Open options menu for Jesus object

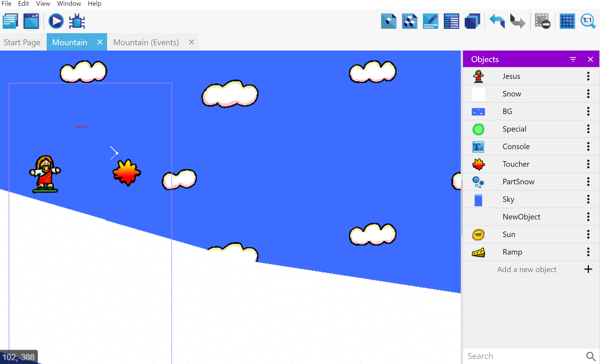[588, 76]
